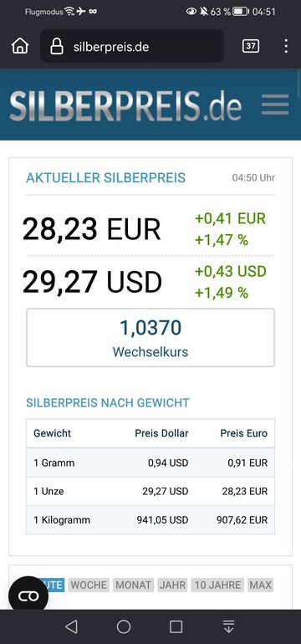Click the SILBERPREIS.de logo

click(x=125, y=105)
